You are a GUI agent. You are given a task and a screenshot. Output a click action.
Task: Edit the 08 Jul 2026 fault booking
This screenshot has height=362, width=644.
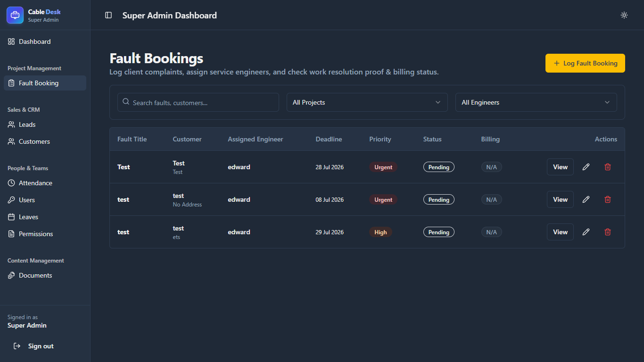click(x=586, y=199)
